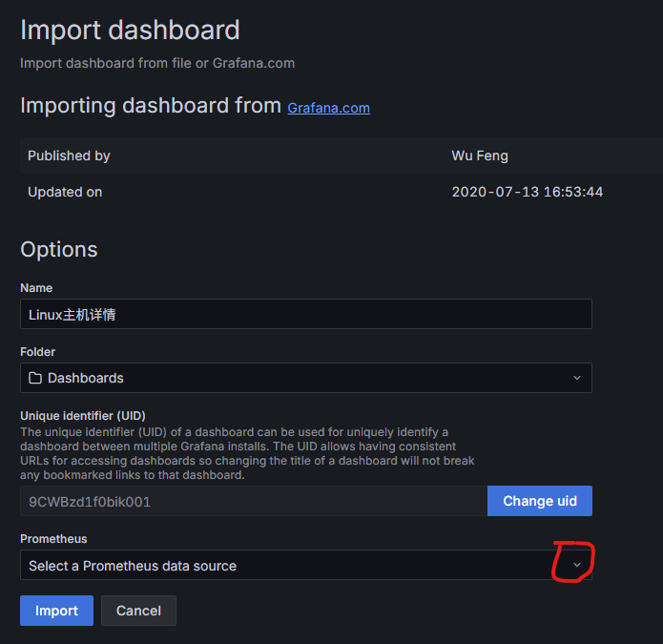Viewport: 663px width, 644px height.
Task: Click the Unique identifier (UID) label
Action: (83, 416)
